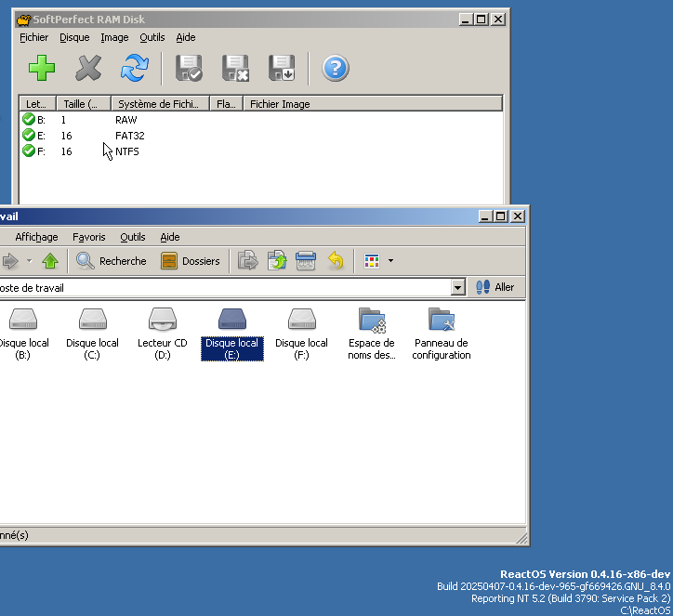
Task: Click size 16 in E: row
Action: coord(67,136)
